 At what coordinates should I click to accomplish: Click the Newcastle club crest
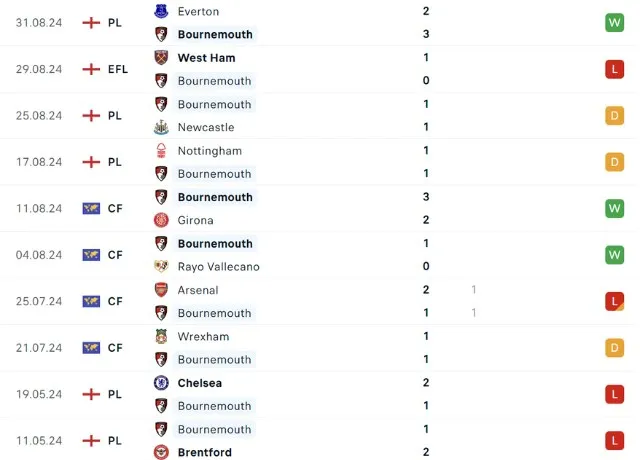pyautogui.click(x=161, y=127)
